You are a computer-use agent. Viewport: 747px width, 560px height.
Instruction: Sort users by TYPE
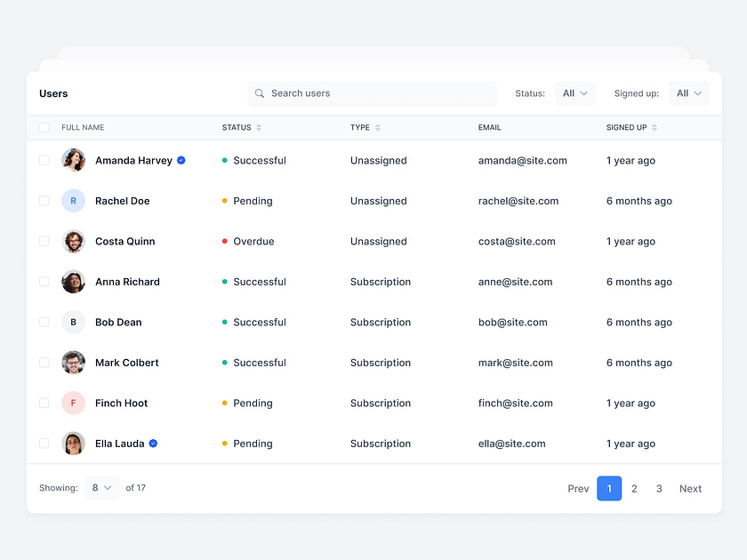[375, 127]
